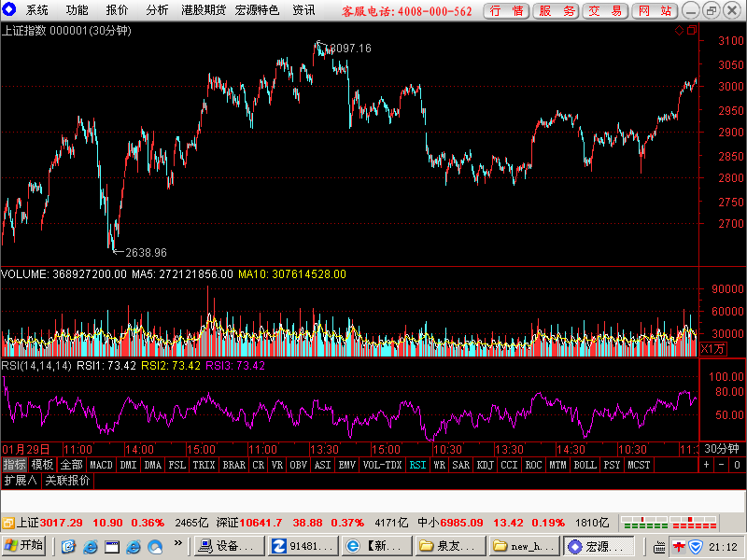This screenshot has height=560, width=747.
Task: Click the shield icon in system tray
Action: coord(696,546)
